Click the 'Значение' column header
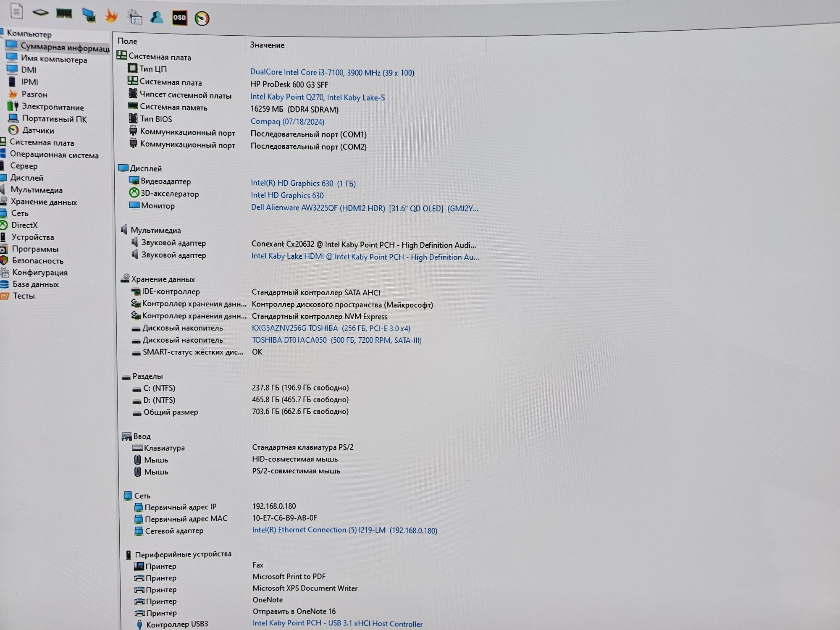This screenshot has height=630, width=840. click(x=267, y=45)
